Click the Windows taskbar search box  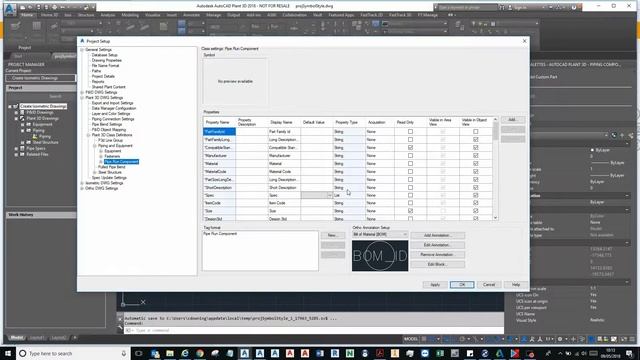click(x=73, y=353)
